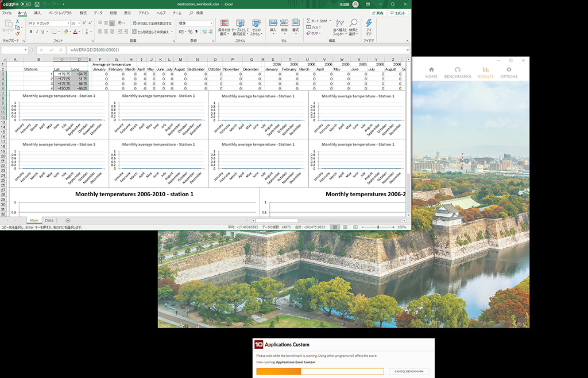The image size is (588, 378).
Task: Click the Save icon in title bar
Action: point(37,4)
